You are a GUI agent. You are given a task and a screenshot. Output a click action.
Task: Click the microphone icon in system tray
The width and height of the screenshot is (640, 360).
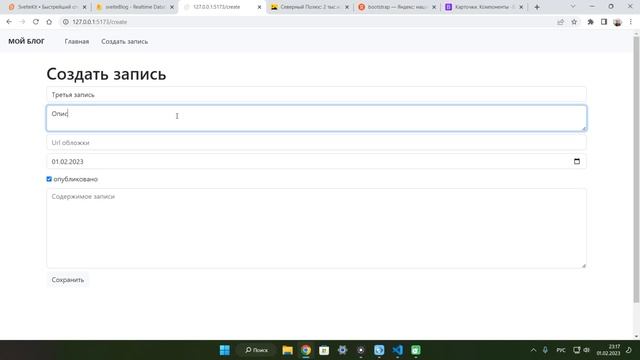(x=545, y=350)
